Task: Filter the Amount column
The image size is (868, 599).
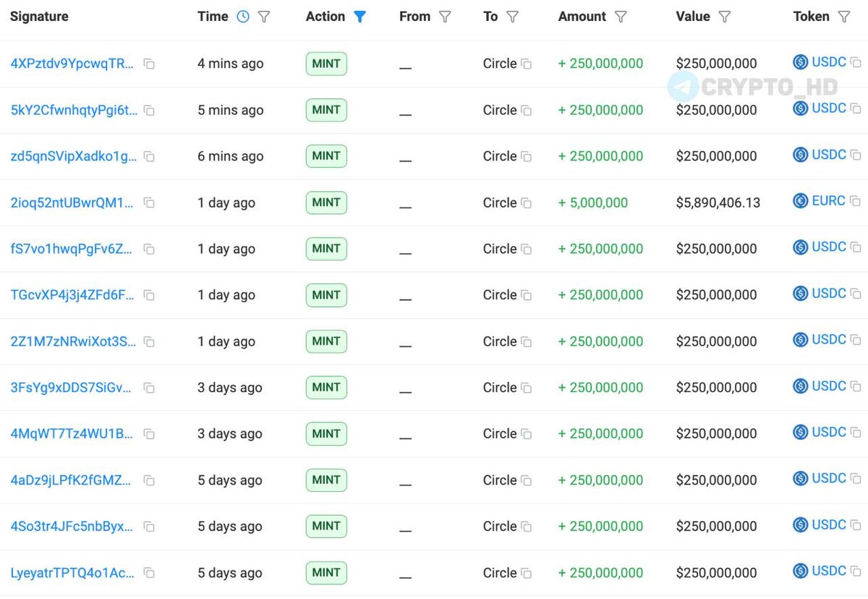Action: click(x=620, y=17)
